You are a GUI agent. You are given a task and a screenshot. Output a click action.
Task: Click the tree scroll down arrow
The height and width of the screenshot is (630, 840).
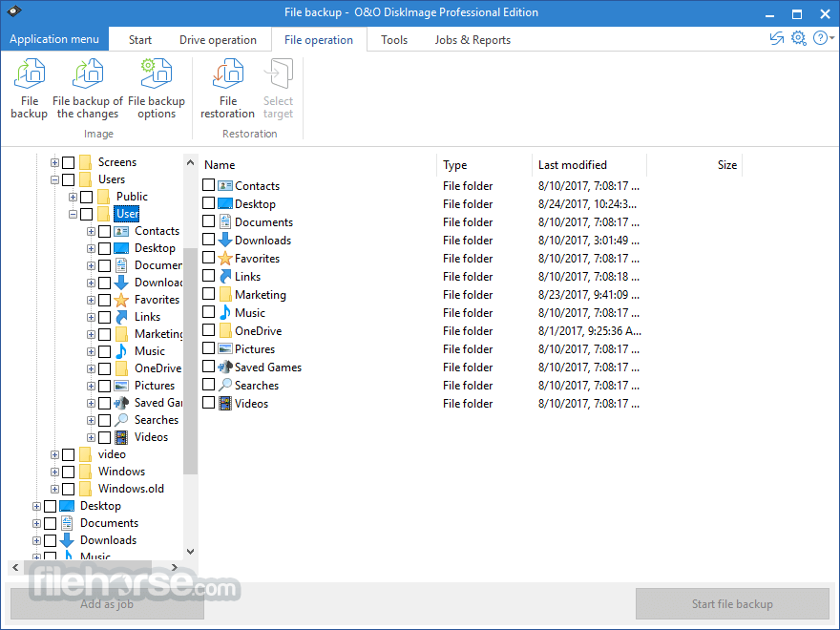pos(190,552)
